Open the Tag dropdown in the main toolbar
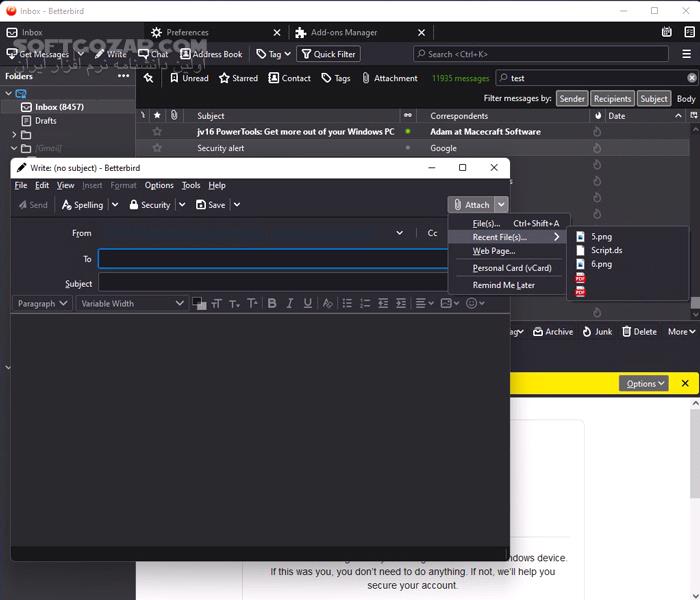Image resolution: width=700 pixels, height=600 pixels. point(273,54)
